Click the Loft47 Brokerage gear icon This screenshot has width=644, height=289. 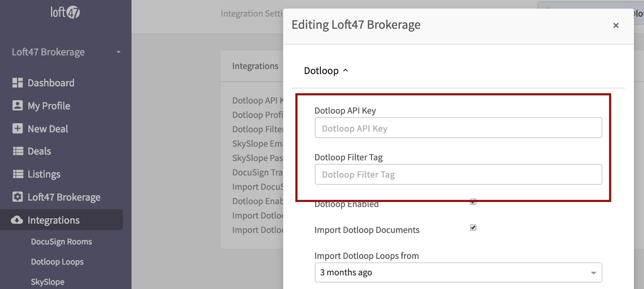[17, 197]
